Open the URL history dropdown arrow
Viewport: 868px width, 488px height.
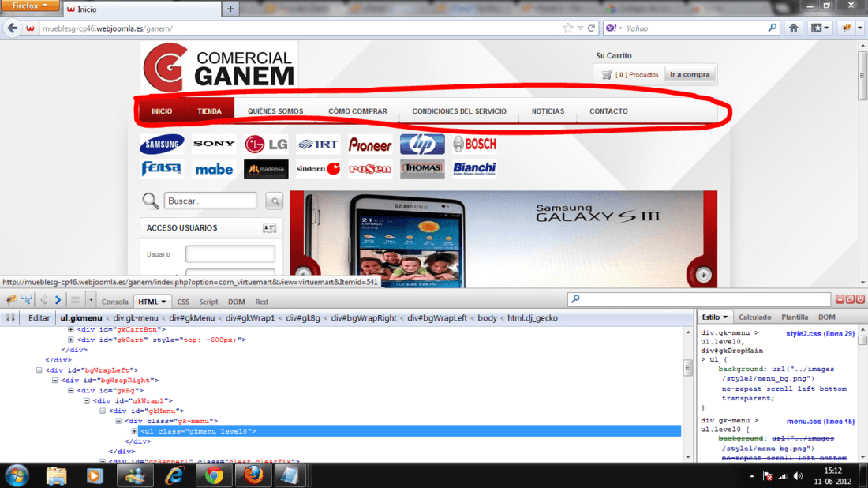(x=580, y=28)
